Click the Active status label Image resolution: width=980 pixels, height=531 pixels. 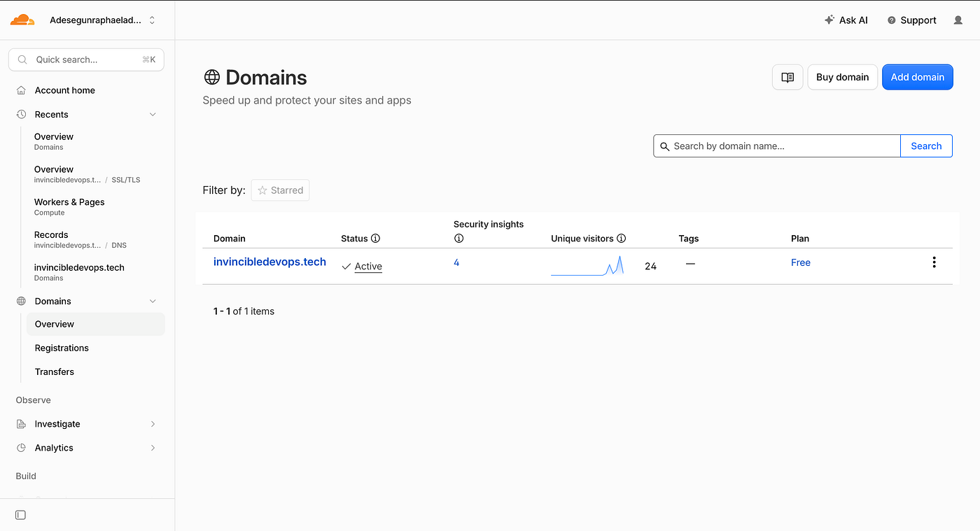click(x=368, y=267)
